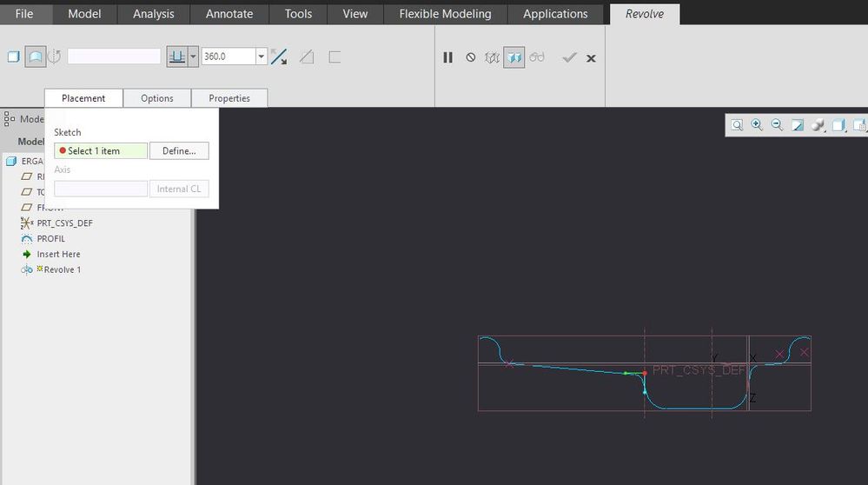This screenshot has height=485, width=868.
Task: Select ERGA root part in tree
Action: coord(32,161)
